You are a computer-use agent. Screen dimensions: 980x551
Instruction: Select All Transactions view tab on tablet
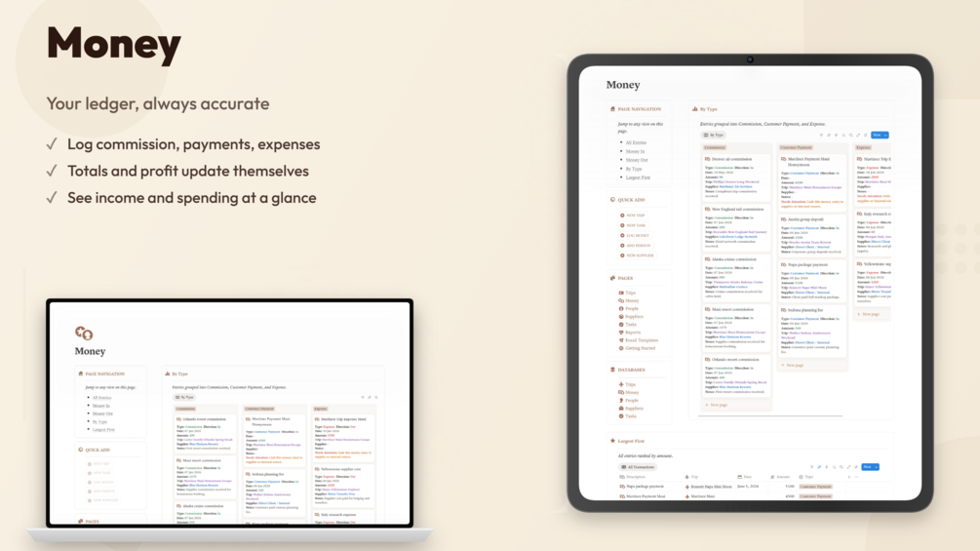pos(638,467)
